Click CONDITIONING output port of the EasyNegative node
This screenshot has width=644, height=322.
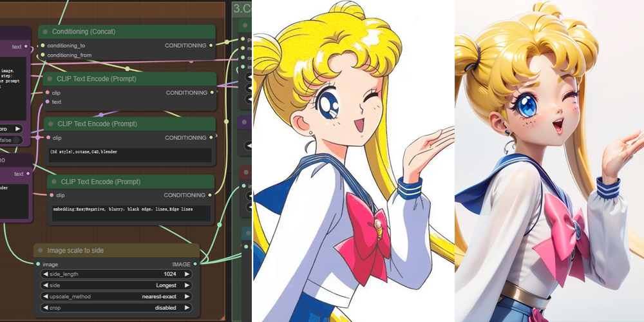(x=211, y=195)
